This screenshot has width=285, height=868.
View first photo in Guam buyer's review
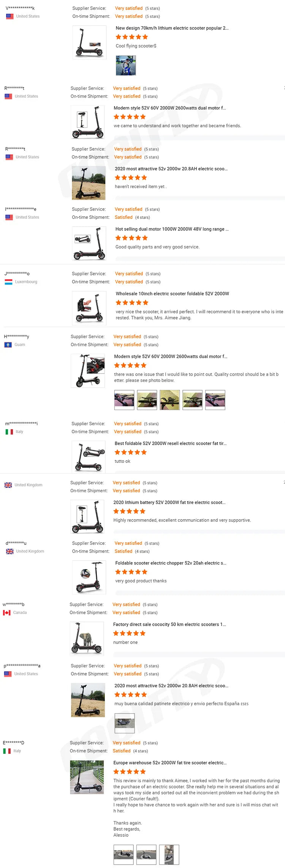pyautogui.click(x=124, y=400)
